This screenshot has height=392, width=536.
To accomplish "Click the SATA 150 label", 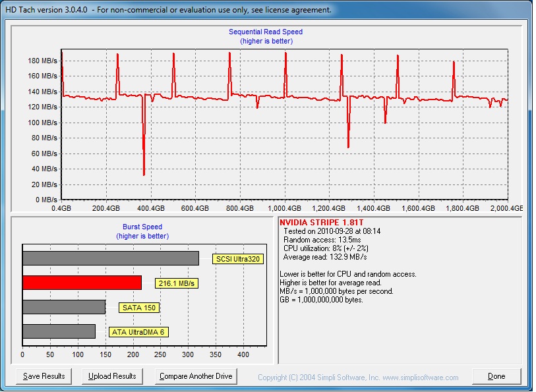I will pos(140,308).
